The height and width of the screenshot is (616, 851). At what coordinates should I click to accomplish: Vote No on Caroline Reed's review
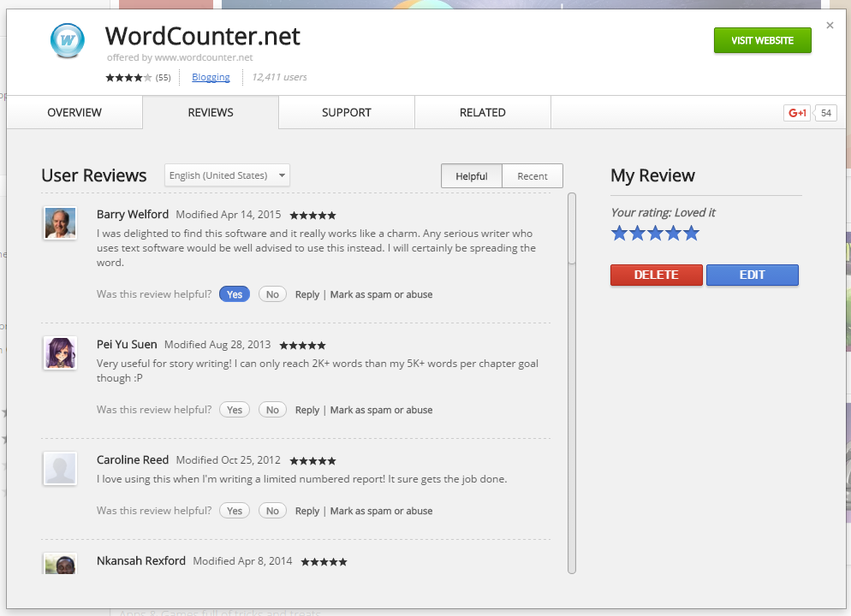tap(272, 511)
